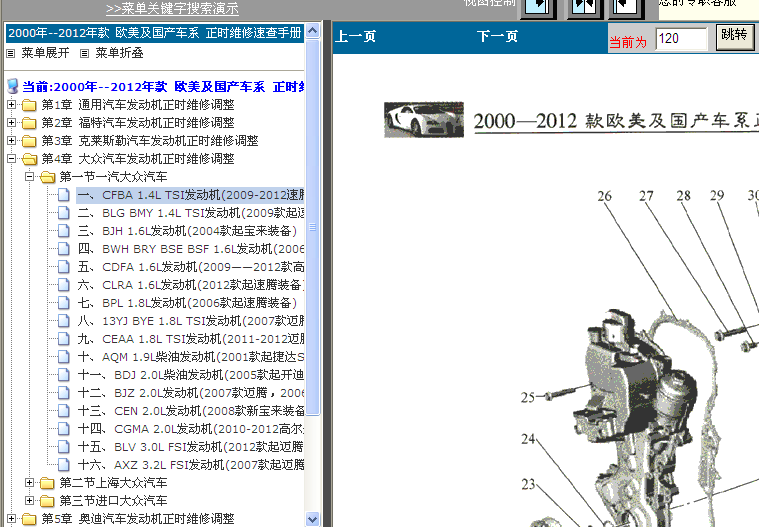The height and width of the screenshot is (527, 759).
Task: Open 四、BWH BRY BSE BSF 1.6L entry
Action: click(x=190, y=249)
